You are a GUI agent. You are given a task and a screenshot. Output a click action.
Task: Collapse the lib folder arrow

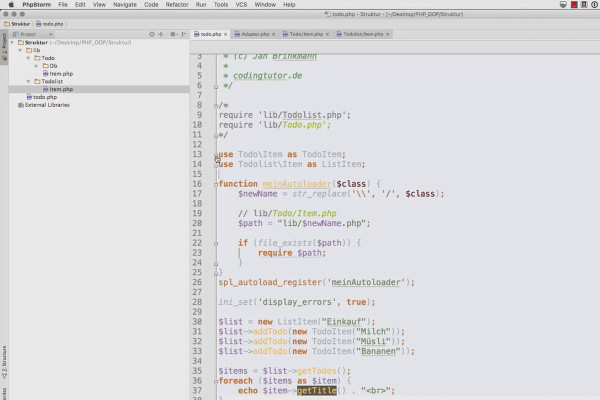[20, 50]
